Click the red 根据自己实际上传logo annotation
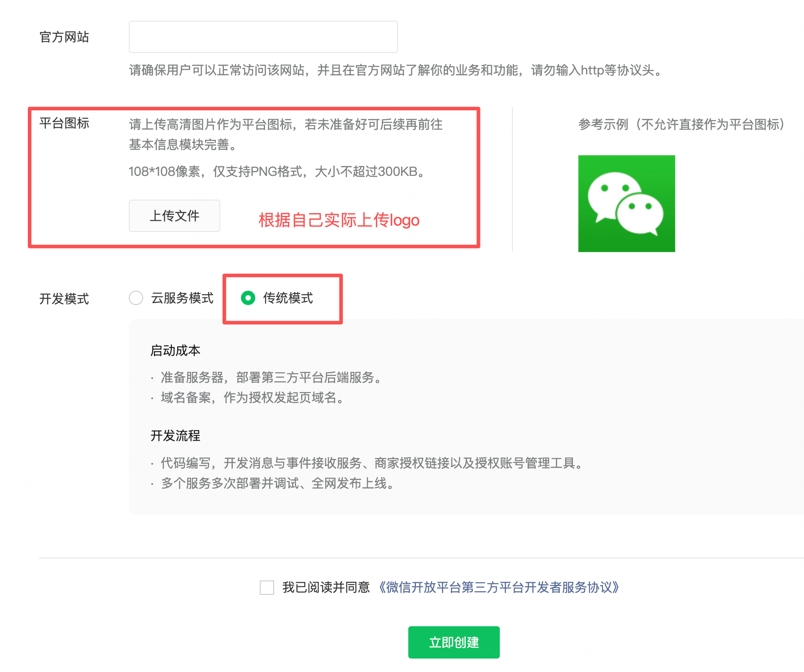 pos(339,220)
